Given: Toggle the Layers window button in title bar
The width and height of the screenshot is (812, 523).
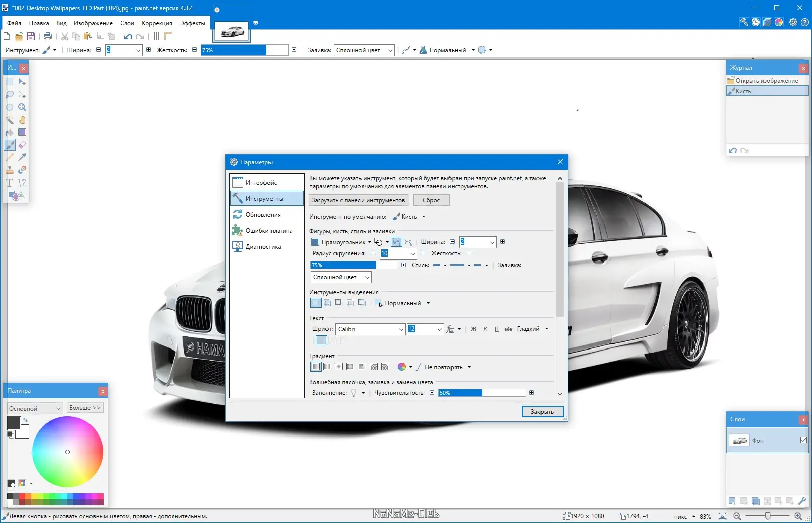Looking at the screenshot, I should pos(767,22).
